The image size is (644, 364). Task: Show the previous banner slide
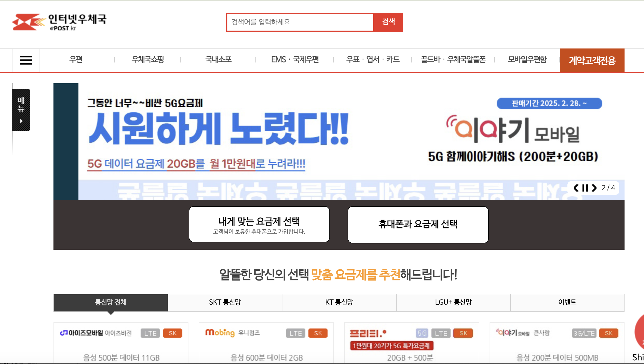[x=576, y=188]
